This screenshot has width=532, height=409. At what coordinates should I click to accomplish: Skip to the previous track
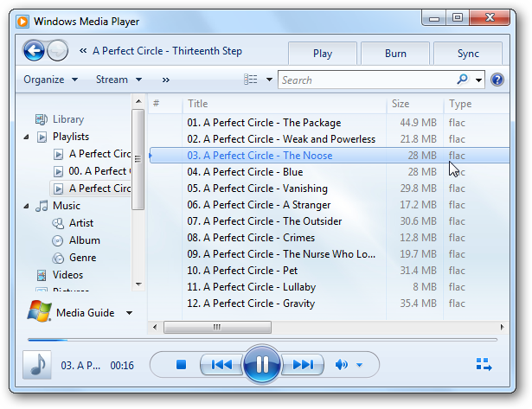click(221, 365)
